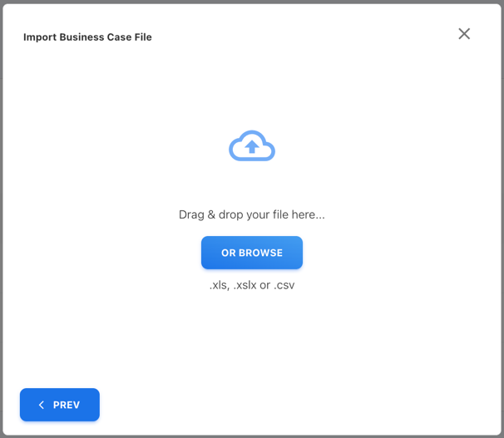Hit the X at the dialog's top right
The width and height of the screenshot is (504, 438).
(x=464, y=34)
